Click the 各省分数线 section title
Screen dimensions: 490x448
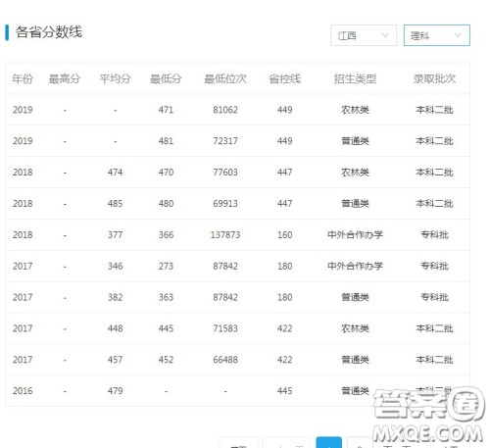click(x=49, y=32)
